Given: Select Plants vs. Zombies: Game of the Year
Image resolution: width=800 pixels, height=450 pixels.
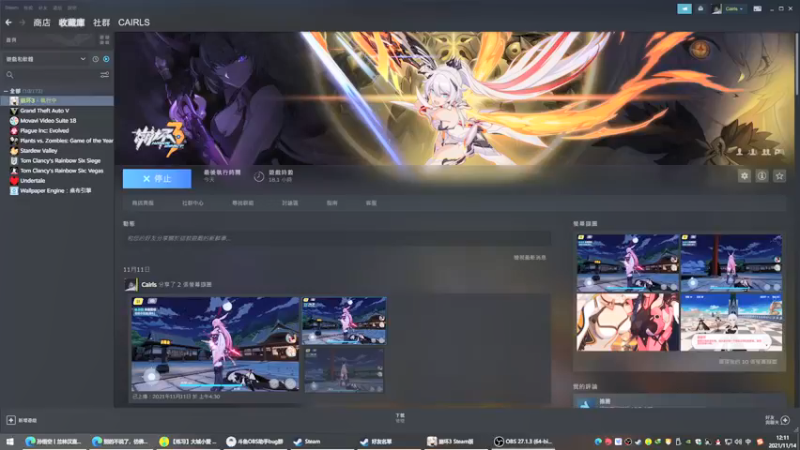Looking at the screenshot, I should [x=66, y=141].
